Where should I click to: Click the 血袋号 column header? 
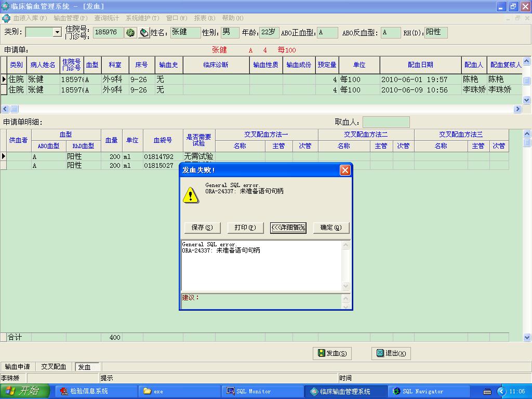click(163, 140)
